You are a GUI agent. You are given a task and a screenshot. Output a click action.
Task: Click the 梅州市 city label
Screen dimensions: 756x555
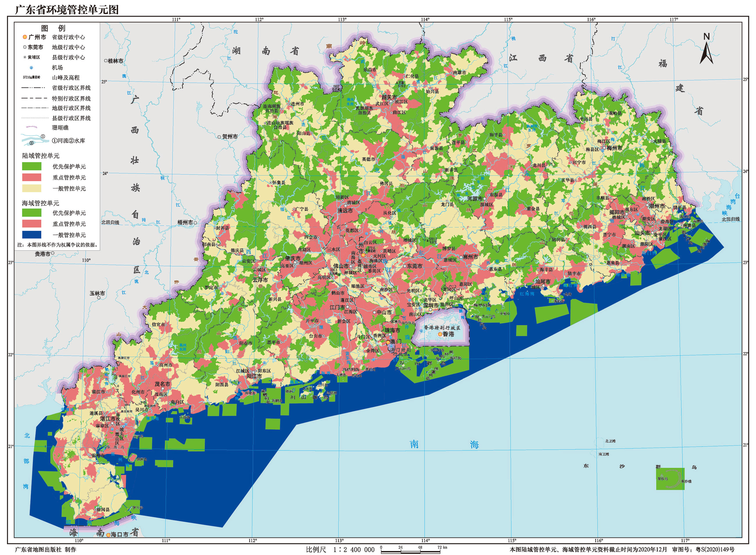click(x=614, y=148)
